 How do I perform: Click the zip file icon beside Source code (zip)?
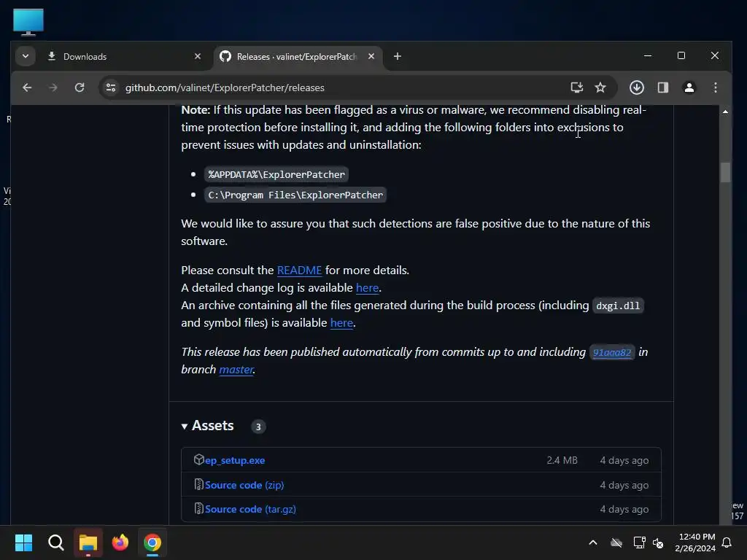pyautogui.click(x=198, y=484)
